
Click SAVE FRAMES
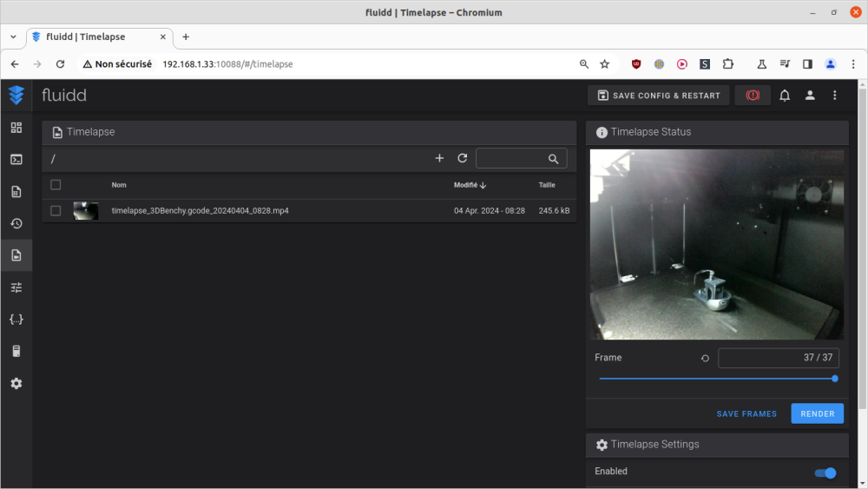click(746, 413)
